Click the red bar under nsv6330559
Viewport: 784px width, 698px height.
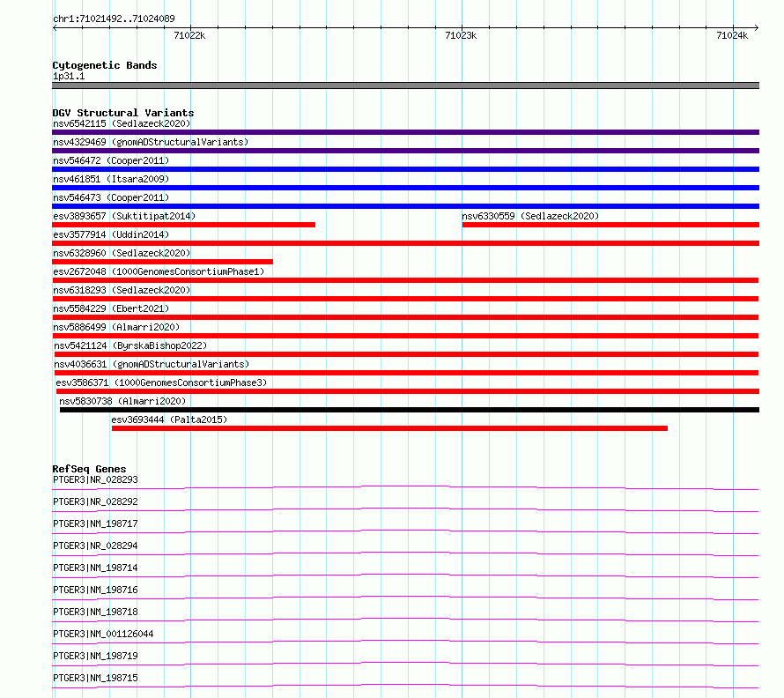pos(610,225)
